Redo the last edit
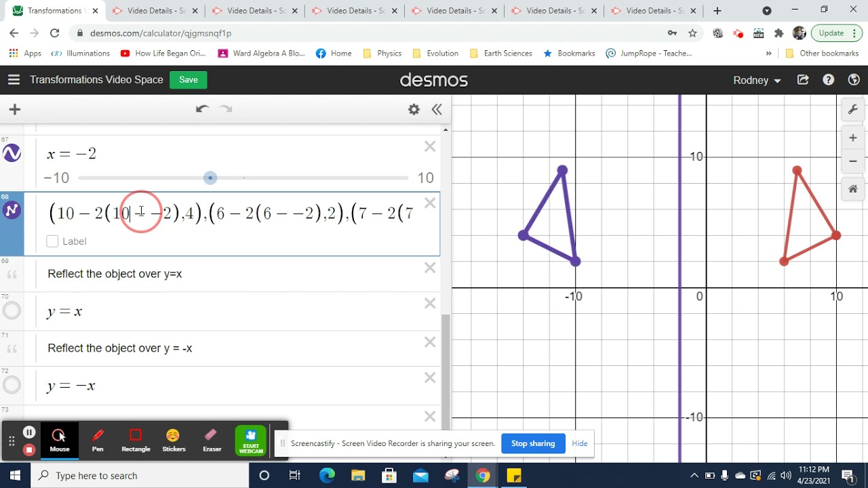 coord(226,109)
